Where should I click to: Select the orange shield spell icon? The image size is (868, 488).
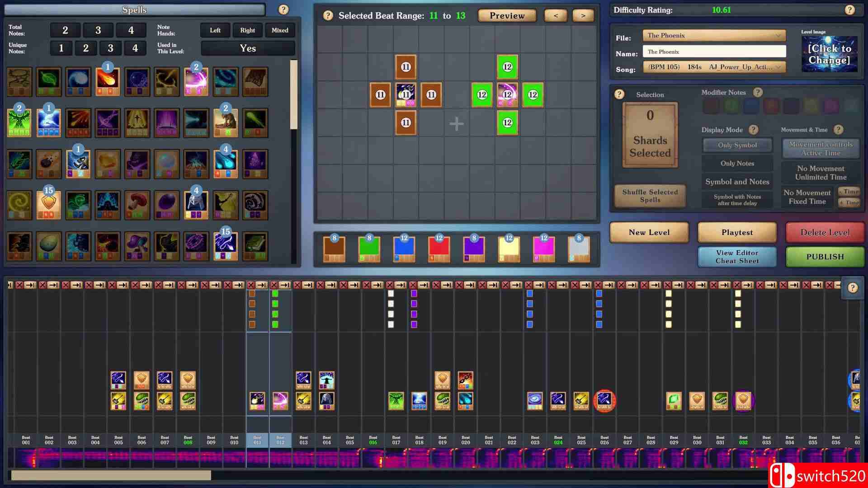click(x=48, y=204)
